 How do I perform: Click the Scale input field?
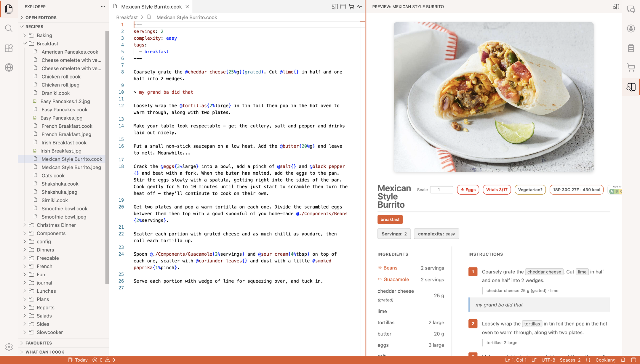point(441,190)
